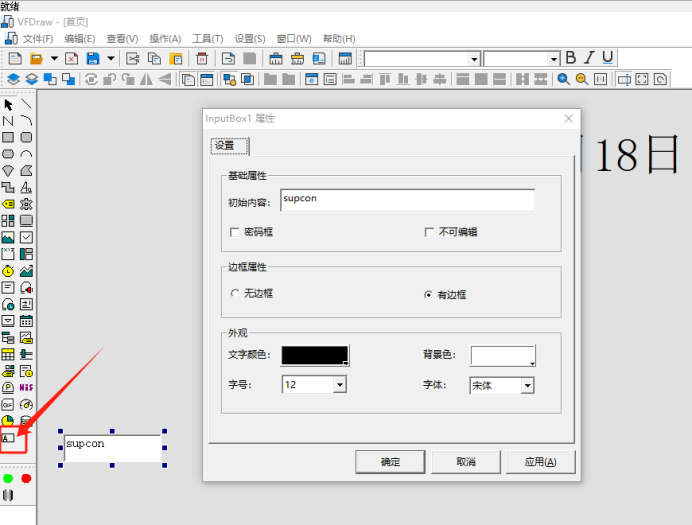Viewport: 692px width, 525px height.
Task: Click the red circle indicator icon
Action: [x=26, y=479]
